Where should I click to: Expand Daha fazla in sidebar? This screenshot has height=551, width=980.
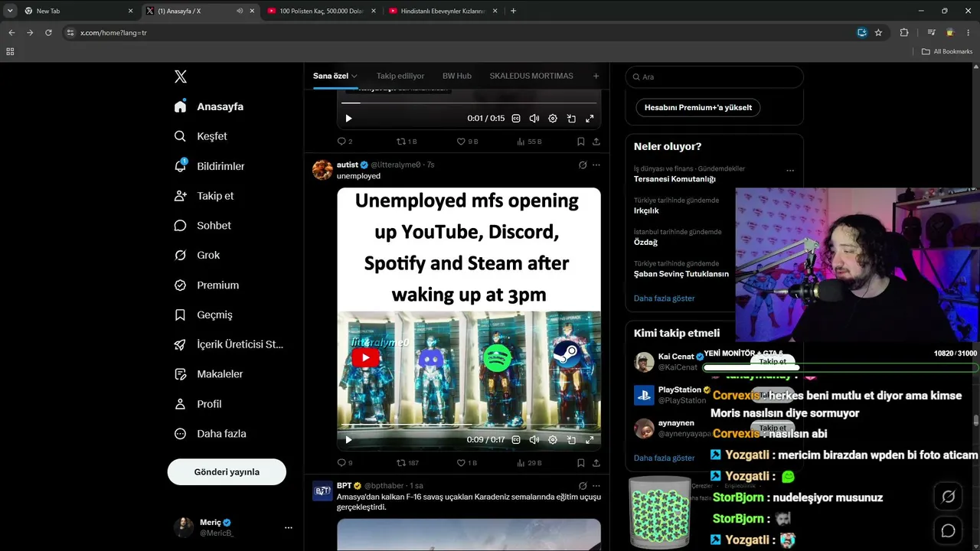point(211,434)
